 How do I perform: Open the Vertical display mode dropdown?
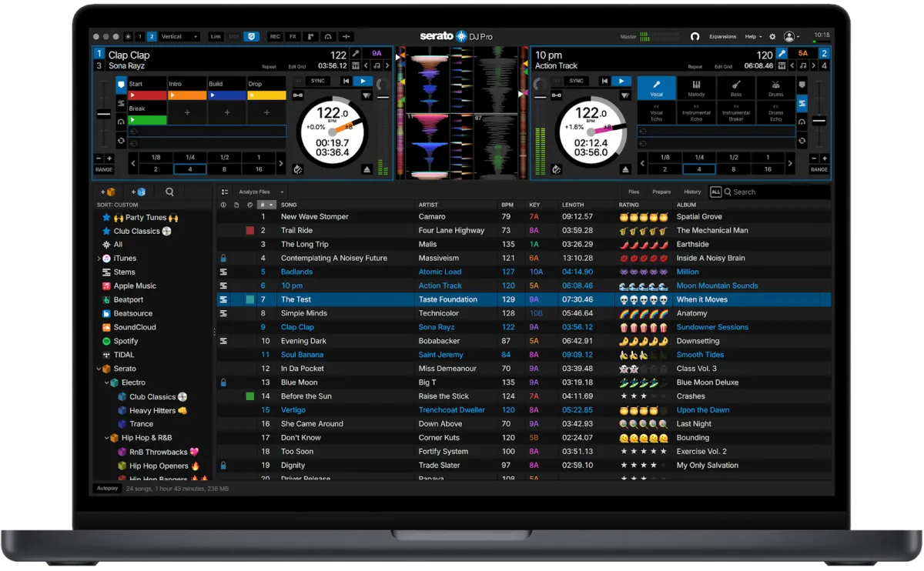pos(179,36)
